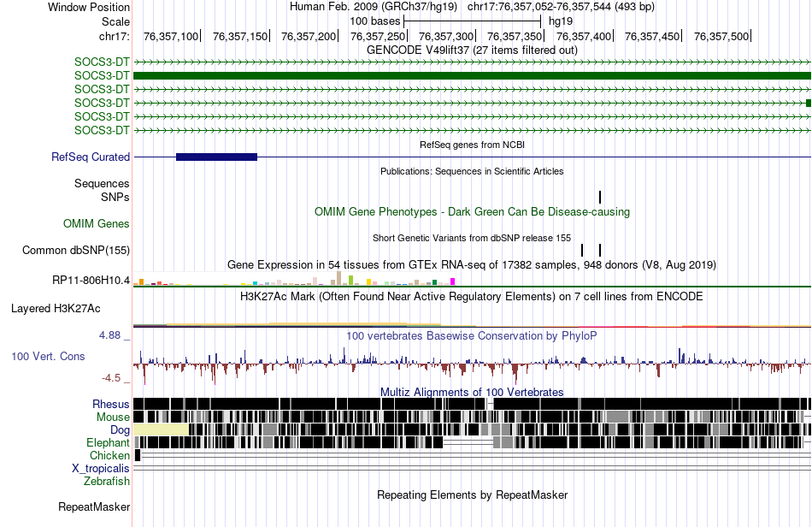
Task: Click coordinate label 76,357,300
Action: [x=446, y=36]
